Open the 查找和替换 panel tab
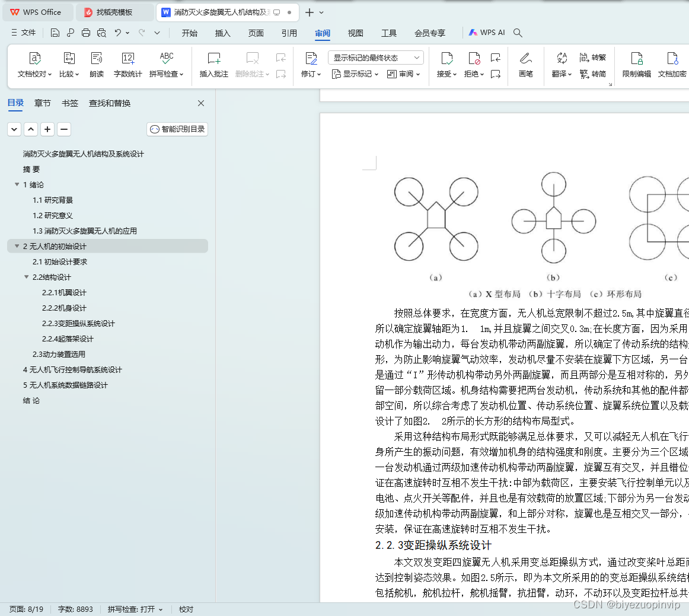Image resolution: width=689 pixels, height=616 pixels. click(x=110, y=103)
